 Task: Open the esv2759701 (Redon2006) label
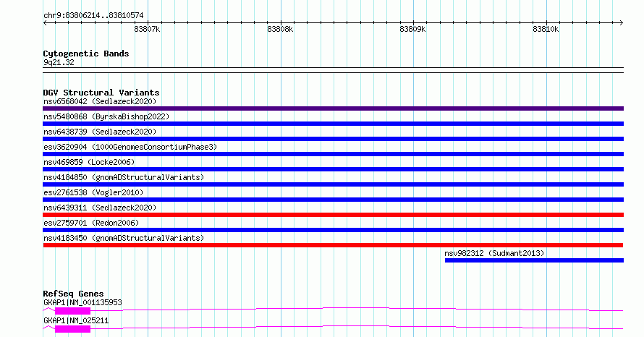coord(91,223)
